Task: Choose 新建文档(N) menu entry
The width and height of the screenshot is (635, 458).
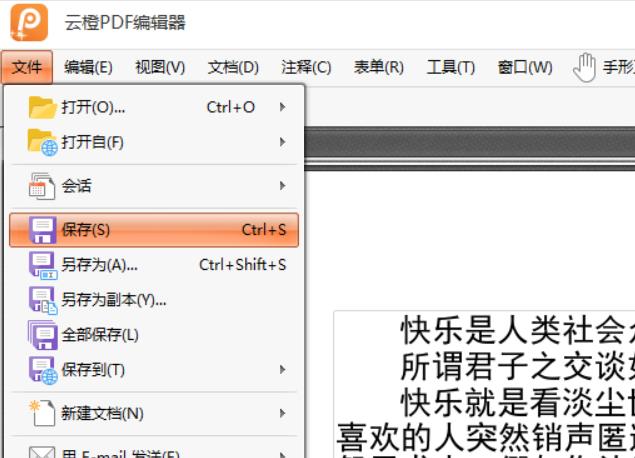Action: [x=154, y=413]
